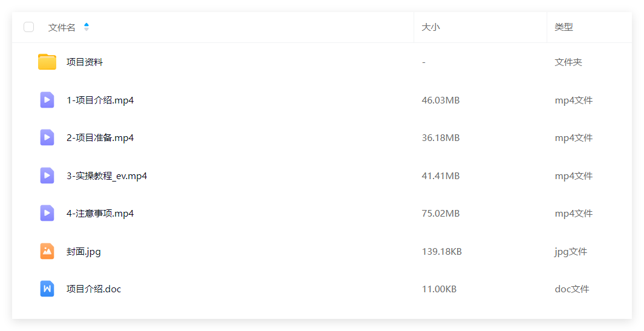Image resolution: width=644 pixels, height=331 pixels.
Task: Select the 项目资料 folder name
Action: coord(85,62)
